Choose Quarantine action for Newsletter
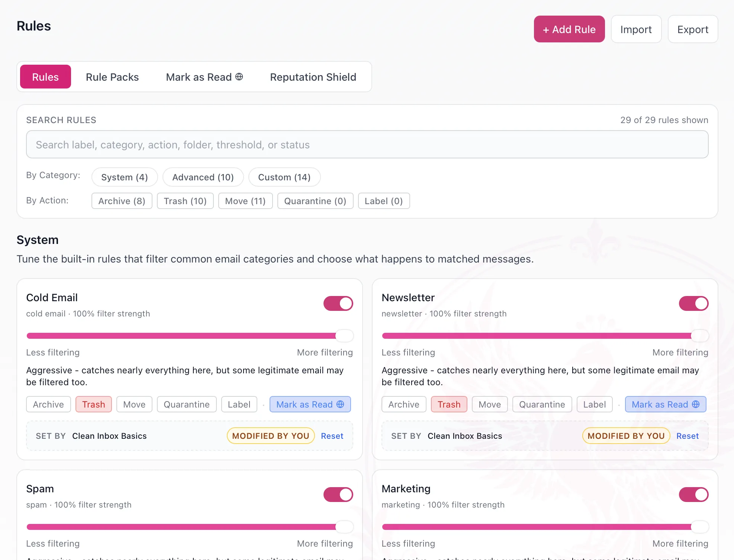The height and width of the screenshot is (560, 734). tap(542, 404)
